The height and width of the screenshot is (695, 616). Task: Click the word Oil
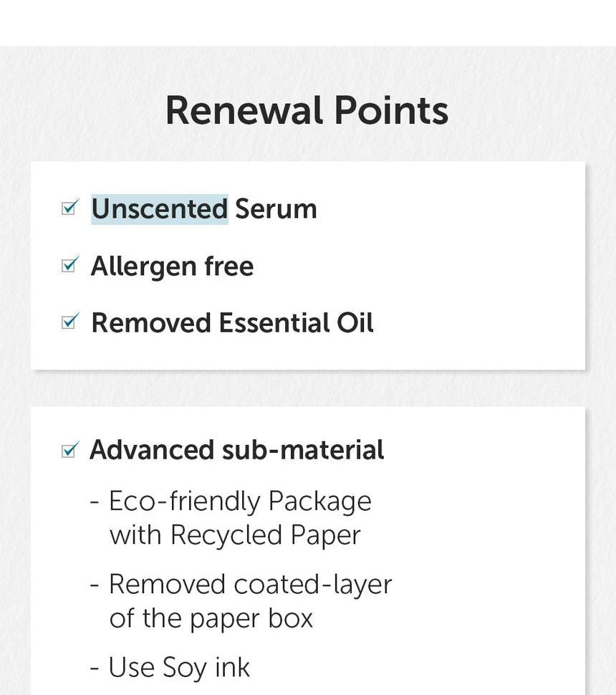point(355,323)
